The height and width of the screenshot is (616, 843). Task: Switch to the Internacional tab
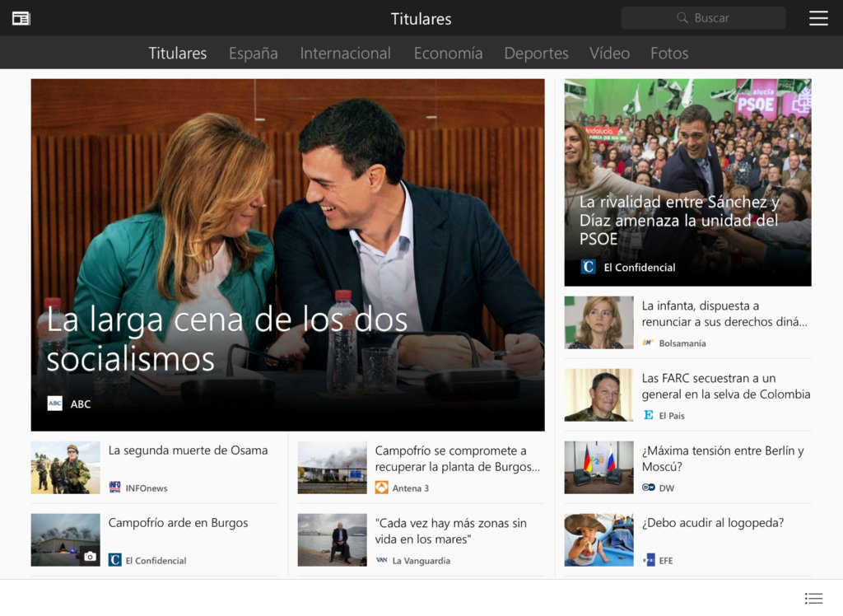[x=345, y=54]
